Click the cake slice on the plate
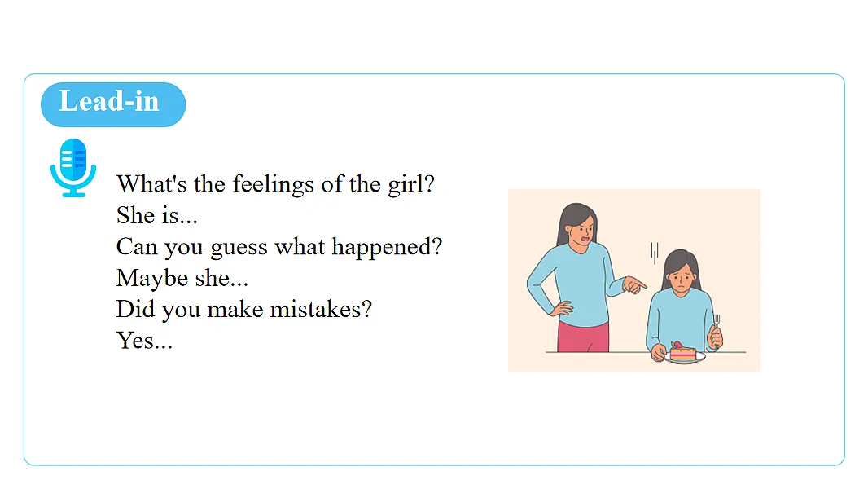 [682, 352]
